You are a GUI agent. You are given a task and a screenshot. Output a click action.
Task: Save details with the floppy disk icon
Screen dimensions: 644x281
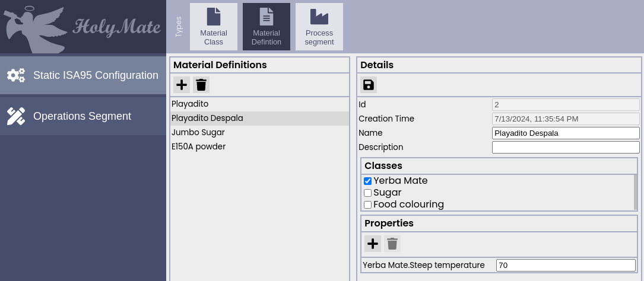click(369, 85)
